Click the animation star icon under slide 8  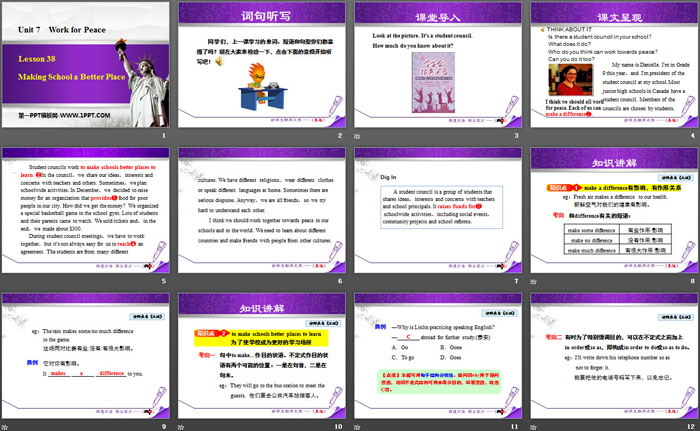[533, 281]
